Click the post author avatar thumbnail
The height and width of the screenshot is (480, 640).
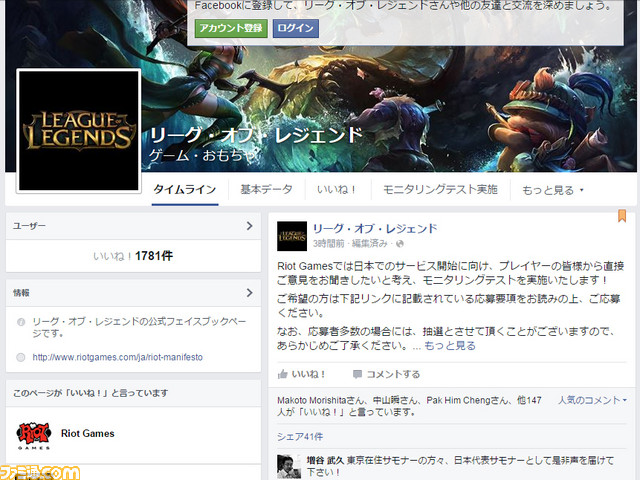[x=292, y=236]
